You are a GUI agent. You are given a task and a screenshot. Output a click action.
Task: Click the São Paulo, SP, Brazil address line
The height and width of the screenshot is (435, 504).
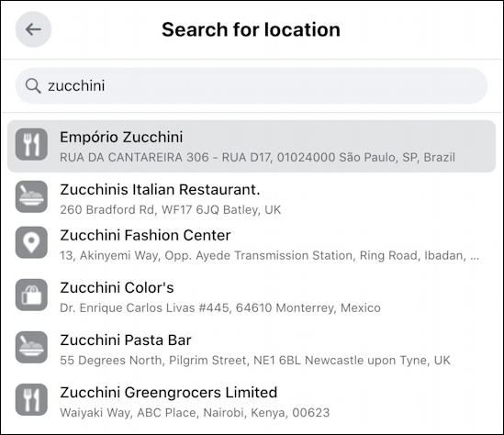257,158
